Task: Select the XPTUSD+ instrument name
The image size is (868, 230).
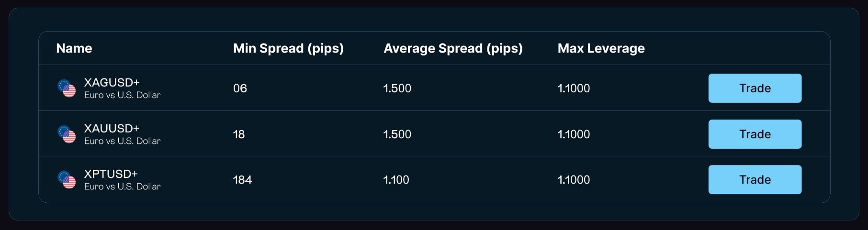Action: (111, 174)
